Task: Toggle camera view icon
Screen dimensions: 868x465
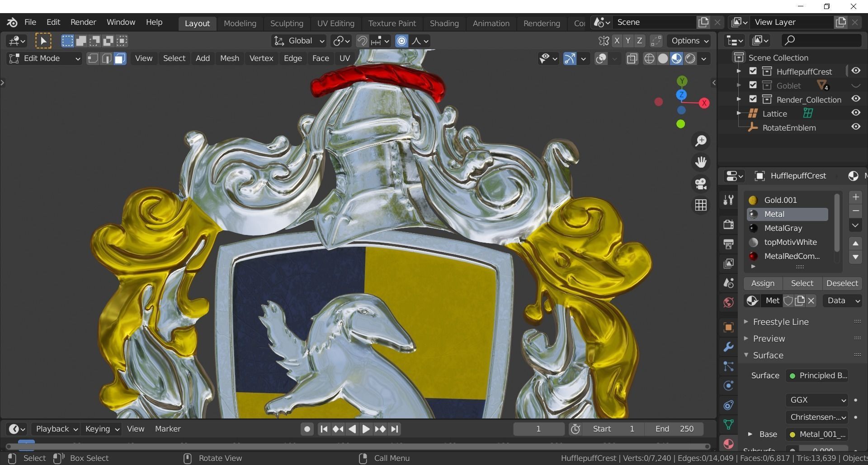Action: (701, 184)
